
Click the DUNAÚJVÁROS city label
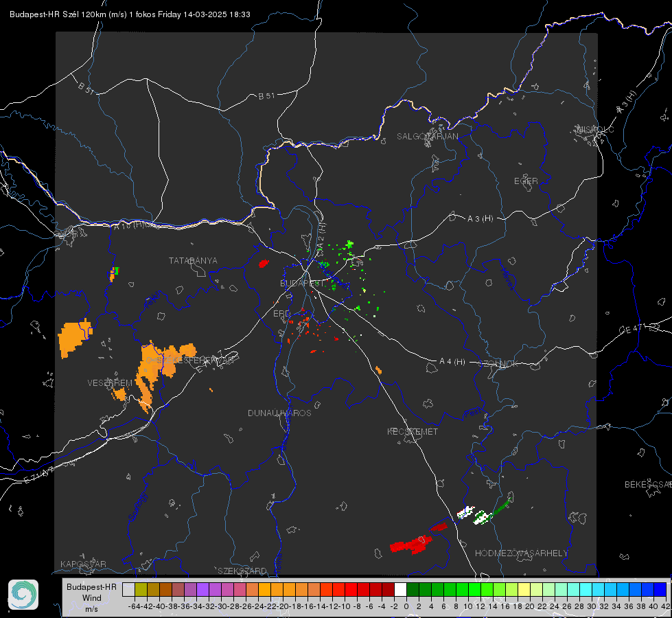[x=279, y=413]
